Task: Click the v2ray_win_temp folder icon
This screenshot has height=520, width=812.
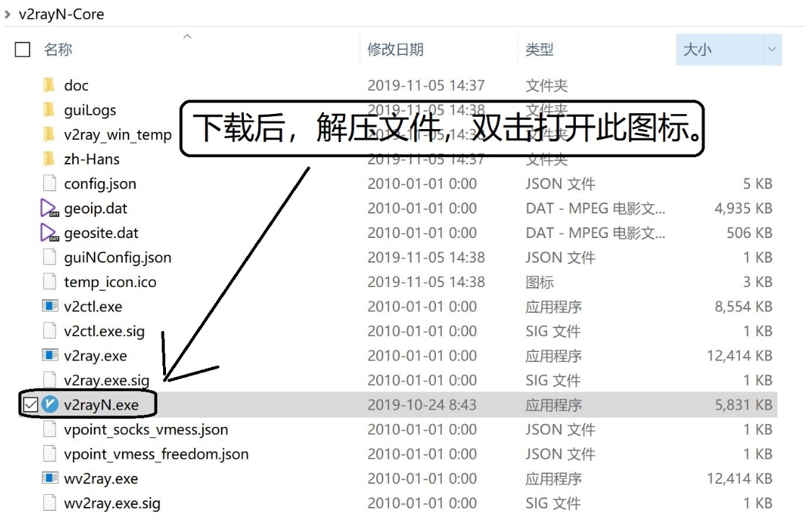Action: 48,134
